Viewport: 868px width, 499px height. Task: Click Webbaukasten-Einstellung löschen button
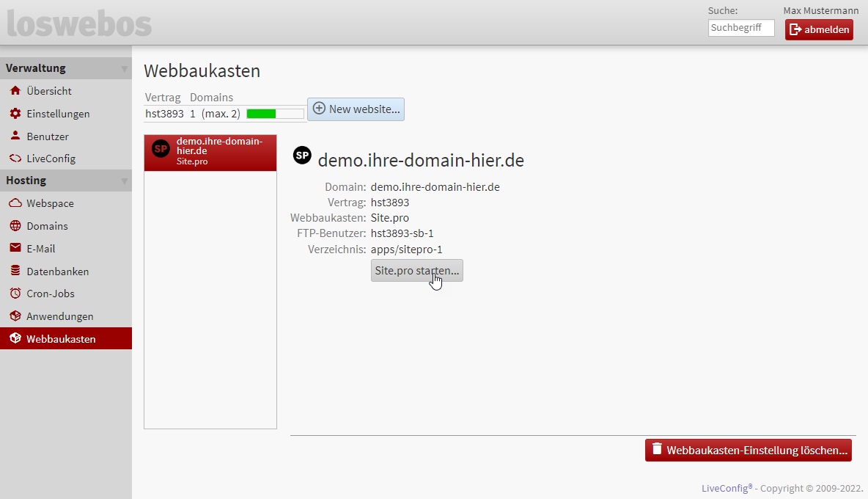pyautogui.click(x=748, y=450)
